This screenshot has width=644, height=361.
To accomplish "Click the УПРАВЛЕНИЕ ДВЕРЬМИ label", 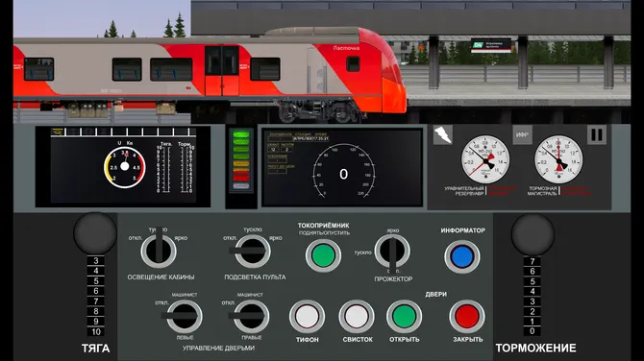I will 218,348.
